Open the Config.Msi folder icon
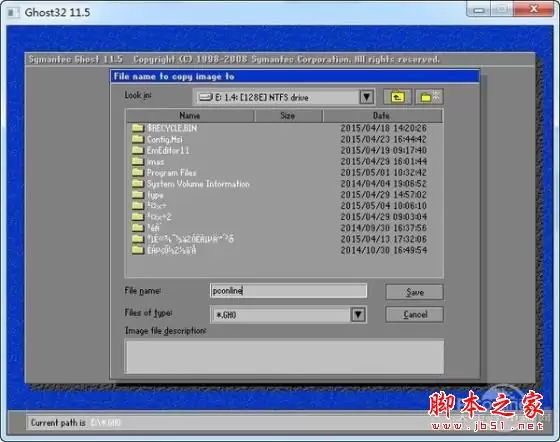The height and width of the screenshot is (442, 560). coord(138,139)
